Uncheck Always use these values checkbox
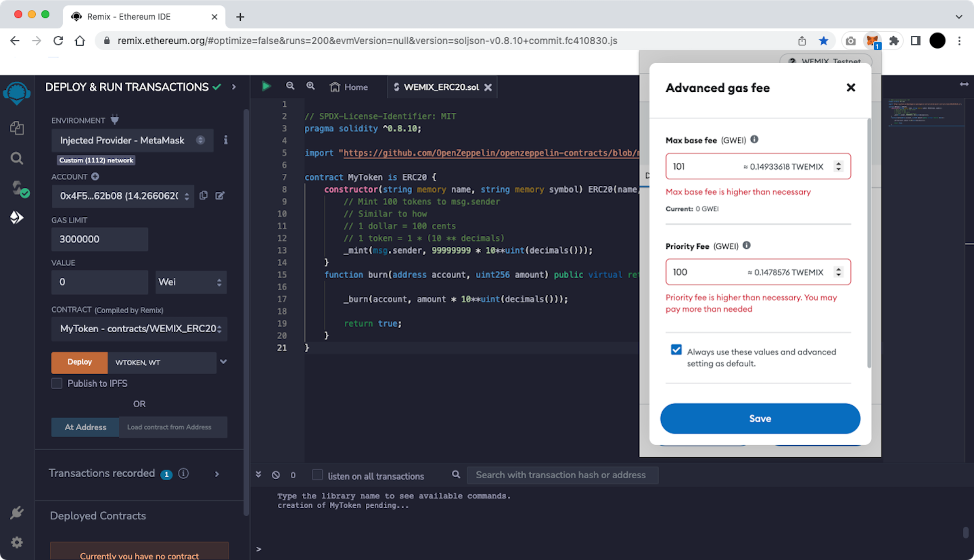Screen dimensions: 974x560 pyautogui.click(x=676, y=350)
